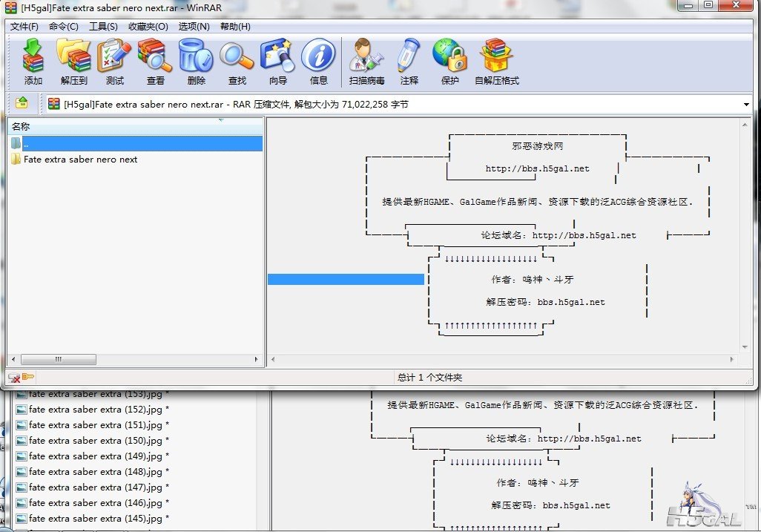Open the 选项(N) menu

194,26
